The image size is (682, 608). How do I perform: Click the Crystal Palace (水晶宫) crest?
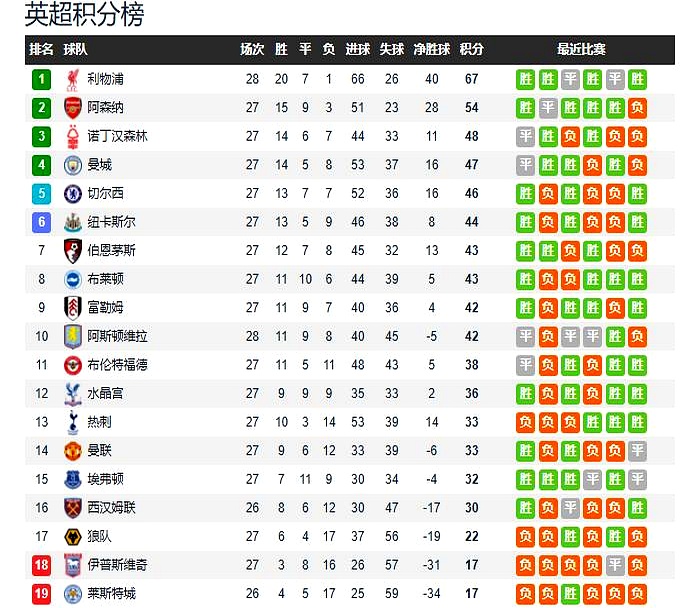point(72,394)
